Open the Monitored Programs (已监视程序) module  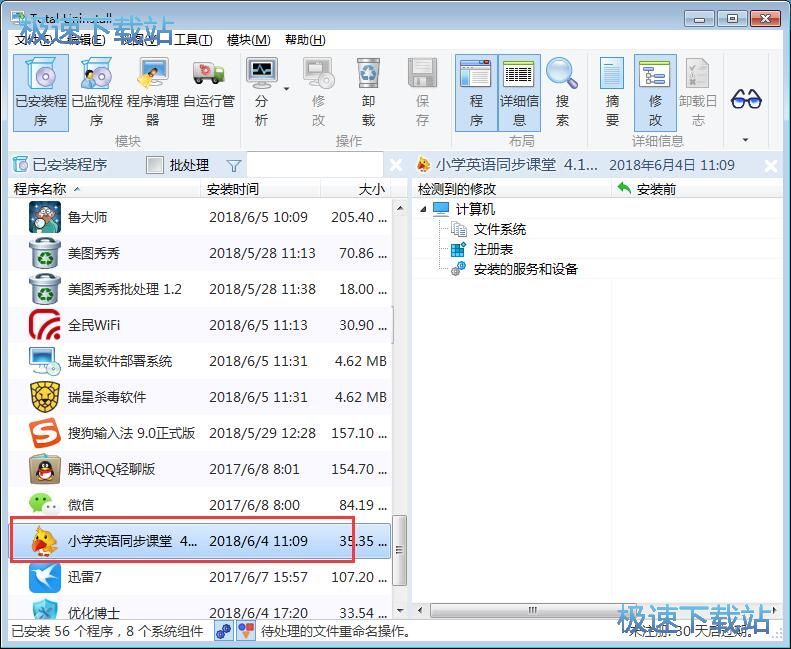(x=97, y=93)
